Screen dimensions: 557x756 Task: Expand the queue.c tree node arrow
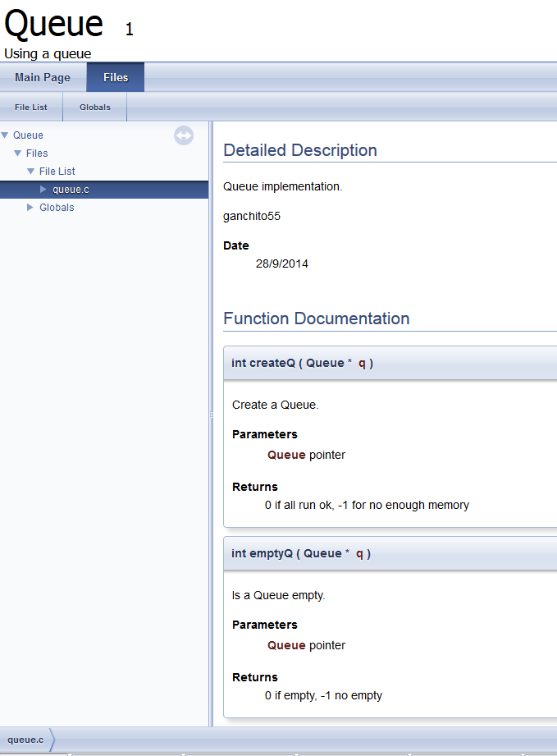(43, 189)
